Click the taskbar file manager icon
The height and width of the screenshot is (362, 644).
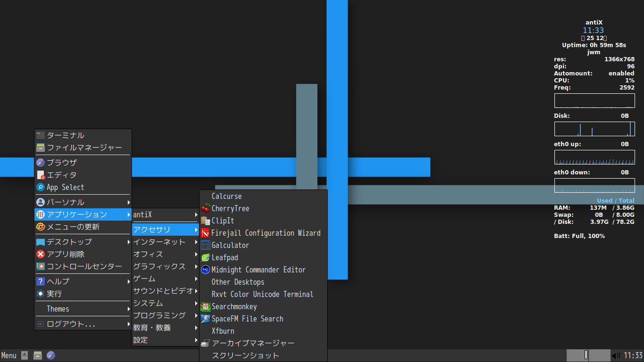(38, 355)
